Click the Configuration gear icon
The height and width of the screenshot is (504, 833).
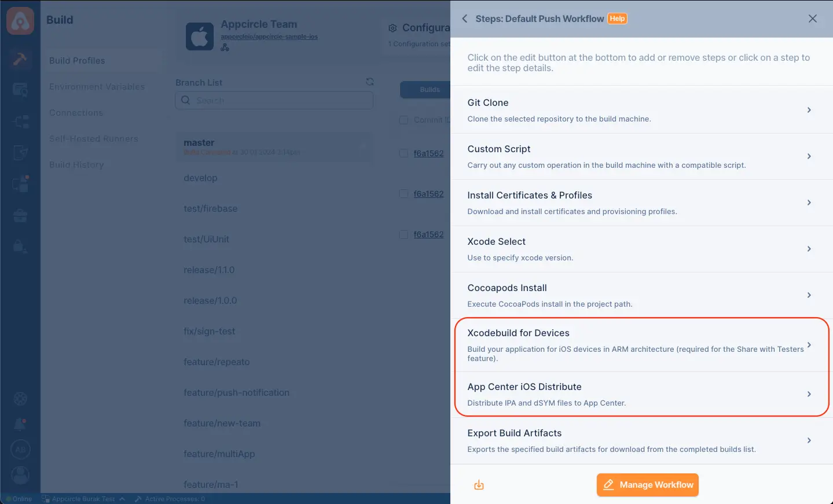[392, 28]
